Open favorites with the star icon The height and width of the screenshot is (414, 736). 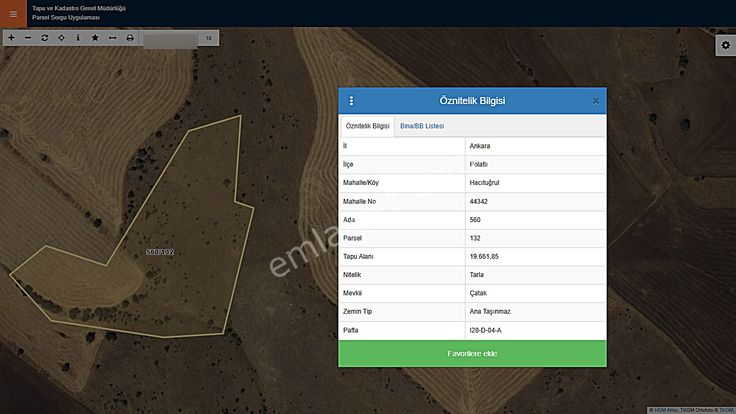click(95, 38)
